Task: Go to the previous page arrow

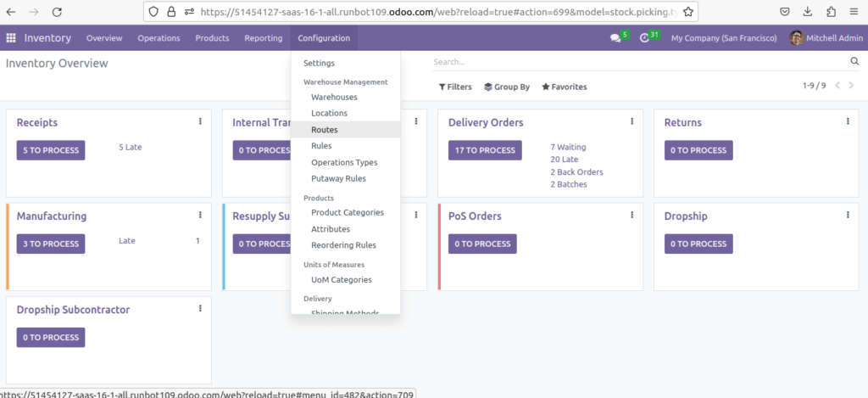Action: click(837, 86)
